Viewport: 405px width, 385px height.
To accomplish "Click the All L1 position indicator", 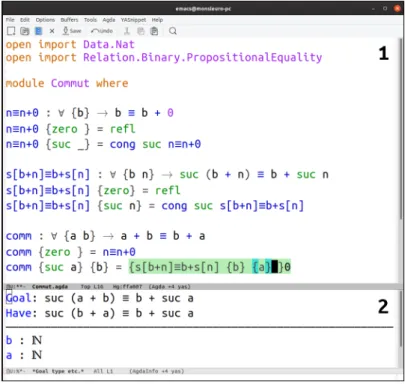I will click(102, 371).
